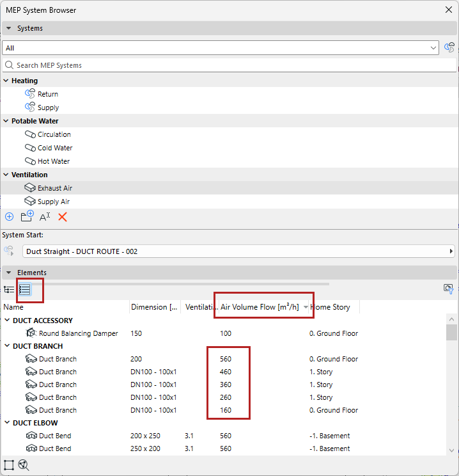This screenshot has height=476, width=459.
Task: Click in the Search MEP Systems field
Action: click(x=229, y=65)
